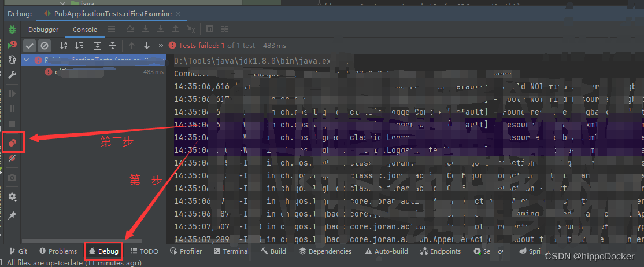Click the Stop square icon
Screen dimensions: 644x267
[12, 124]
